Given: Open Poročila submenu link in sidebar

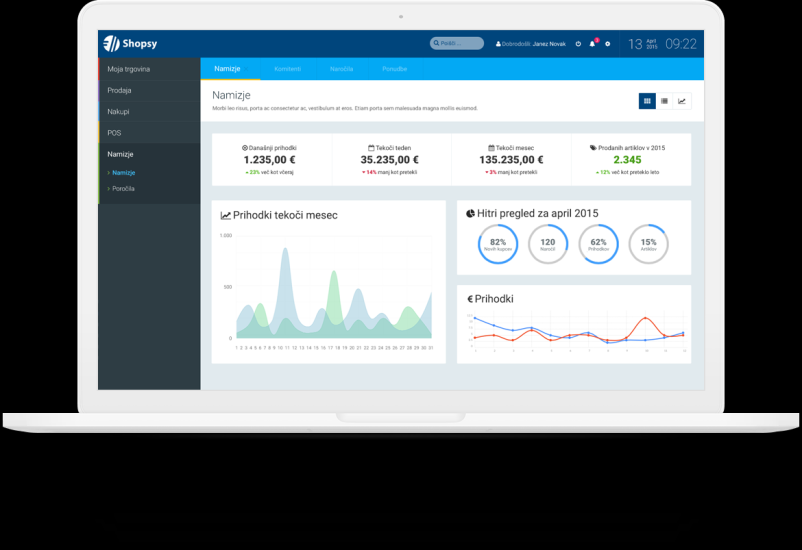Looking at the screenshot, I should point(124,188).
